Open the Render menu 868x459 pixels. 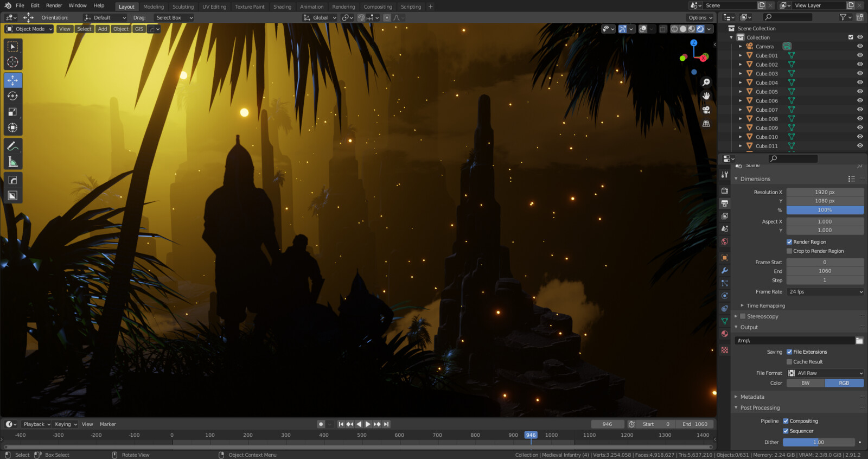tap(54, 5)
